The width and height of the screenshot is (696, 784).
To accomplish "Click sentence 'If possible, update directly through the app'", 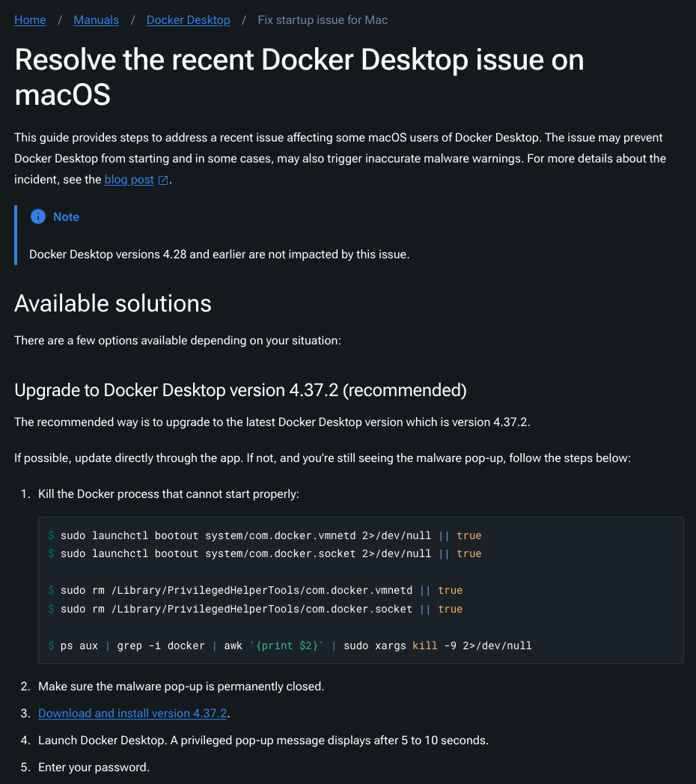I will (x=323, y=458).
